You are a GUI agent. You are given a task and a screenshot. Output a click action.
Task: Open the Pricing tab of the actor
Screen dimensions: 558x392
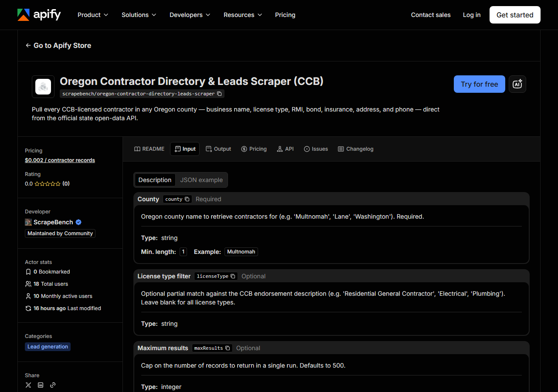[254, 149]
